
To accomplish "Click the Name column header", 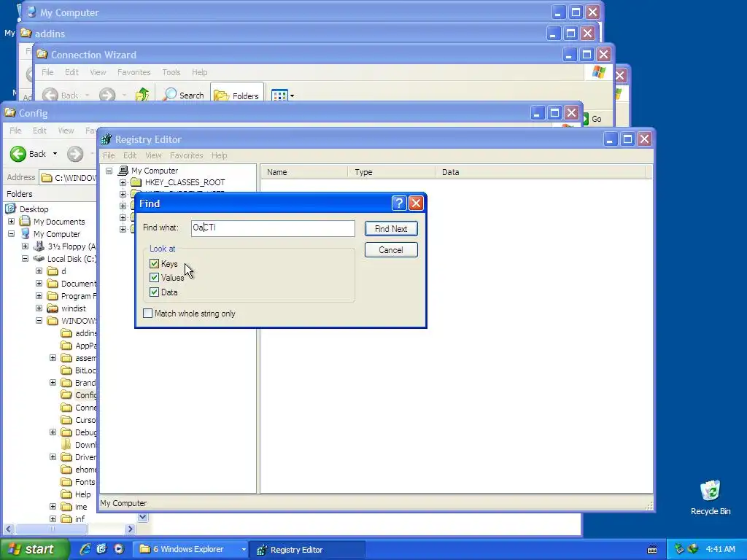I will (304, 172).
